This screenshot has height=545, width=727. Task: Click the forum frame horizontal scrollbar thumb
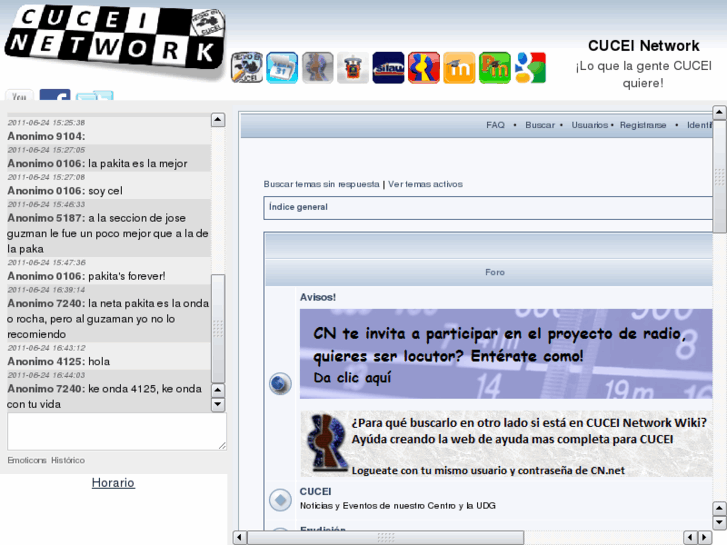(386, 538)
